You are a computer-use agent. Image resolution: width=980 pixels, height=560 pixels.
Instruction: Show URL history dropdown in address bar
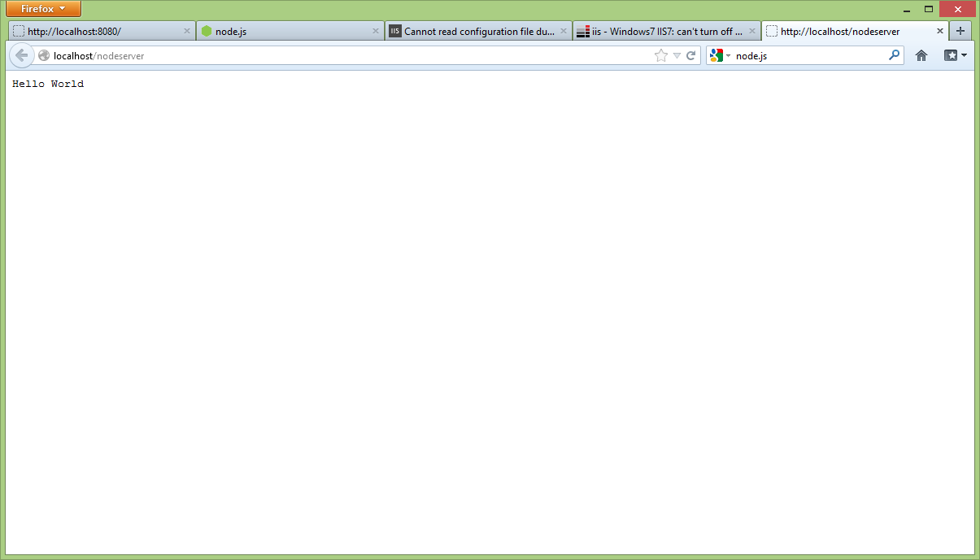[x=677, y=56]
